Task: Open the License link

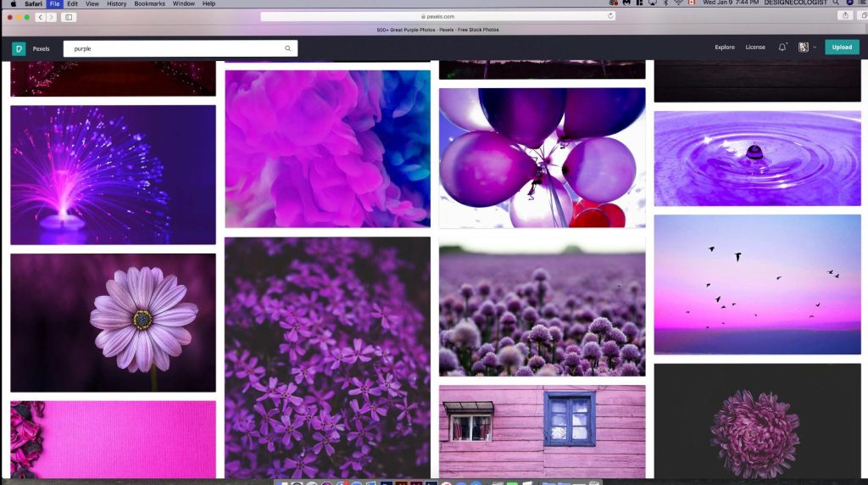Action: [x=755, y=47]
